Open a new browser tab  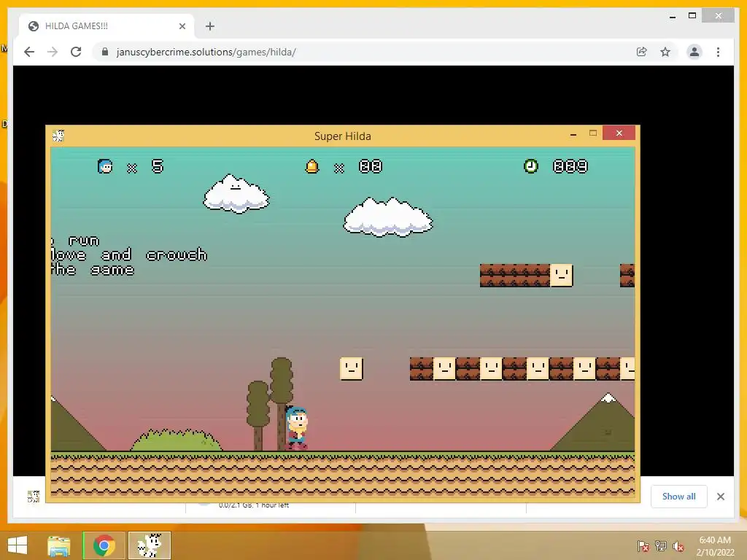click(x=210, y=26)
